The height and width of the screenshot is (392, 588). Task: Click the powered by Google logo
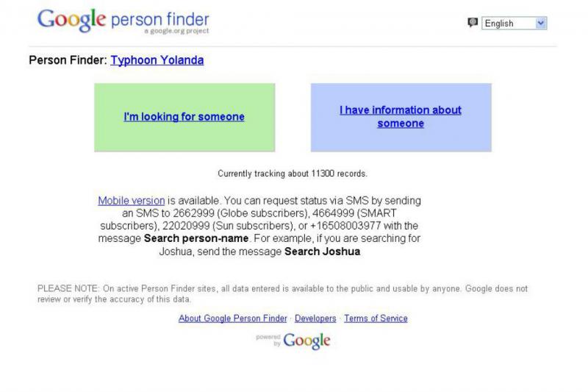(293, 341)
